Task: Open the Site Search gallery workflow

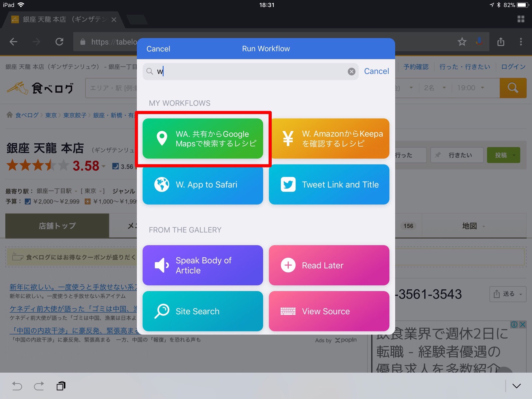Action: click(x=203, y=311)
